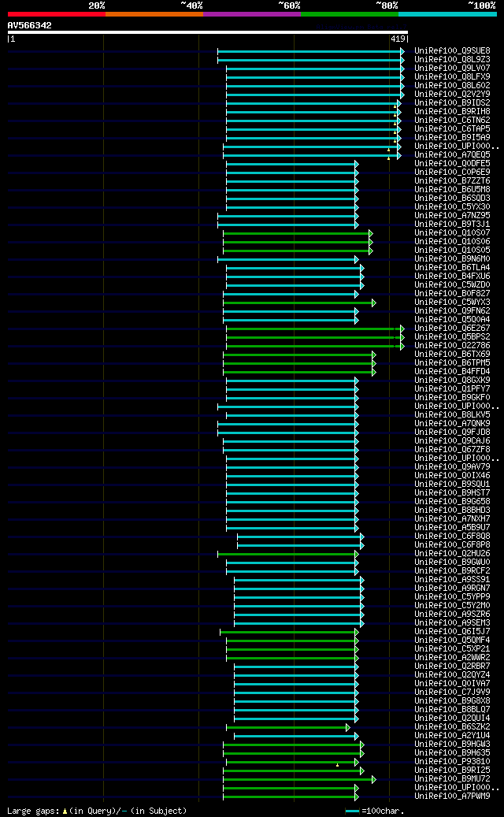The height and width of the screenshot is (817, 504).
Task: Select the UniRef100_B9I5A9 label
Action: tap(452, 138)
